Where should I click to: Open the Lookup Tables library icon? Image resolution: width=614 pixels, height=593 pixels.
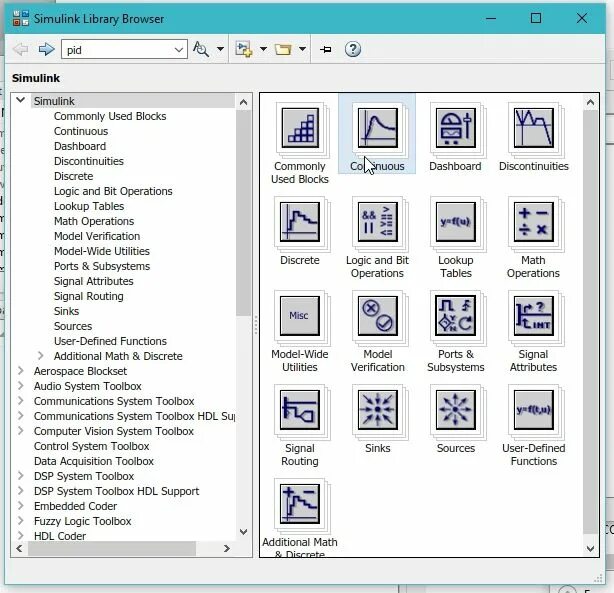pos(456,222)
